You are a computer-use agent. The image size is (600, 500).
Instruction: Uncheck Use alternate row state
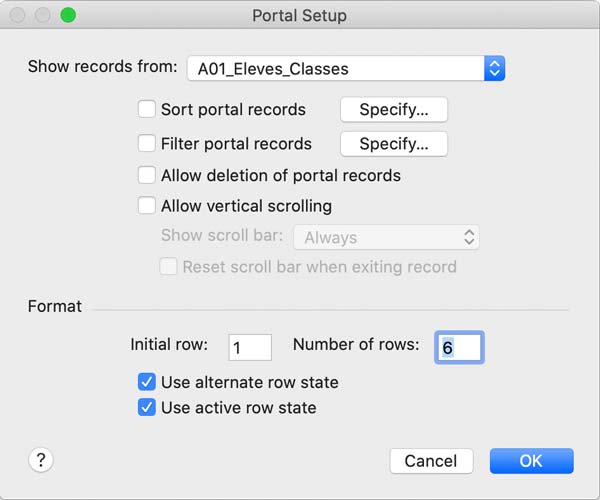click(147, 382)
